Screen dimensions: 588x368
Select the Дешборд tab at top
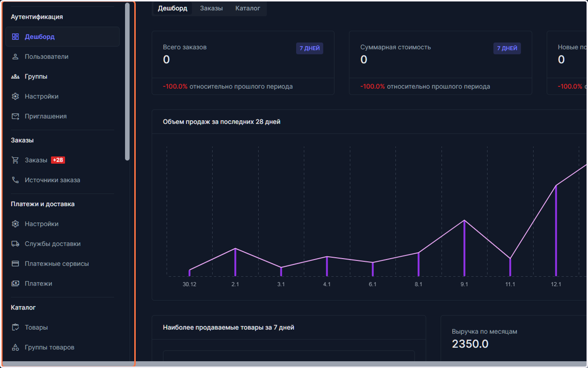172,8
